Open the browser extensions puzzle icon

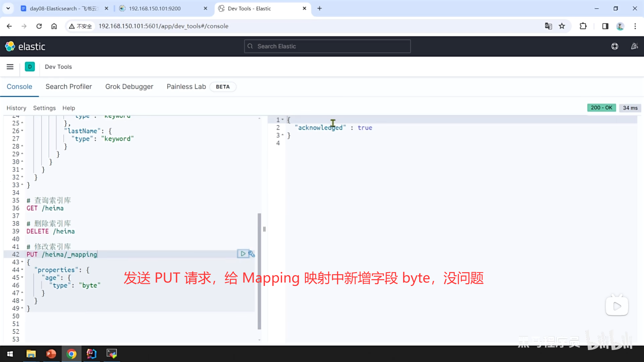tap(583, 26)
